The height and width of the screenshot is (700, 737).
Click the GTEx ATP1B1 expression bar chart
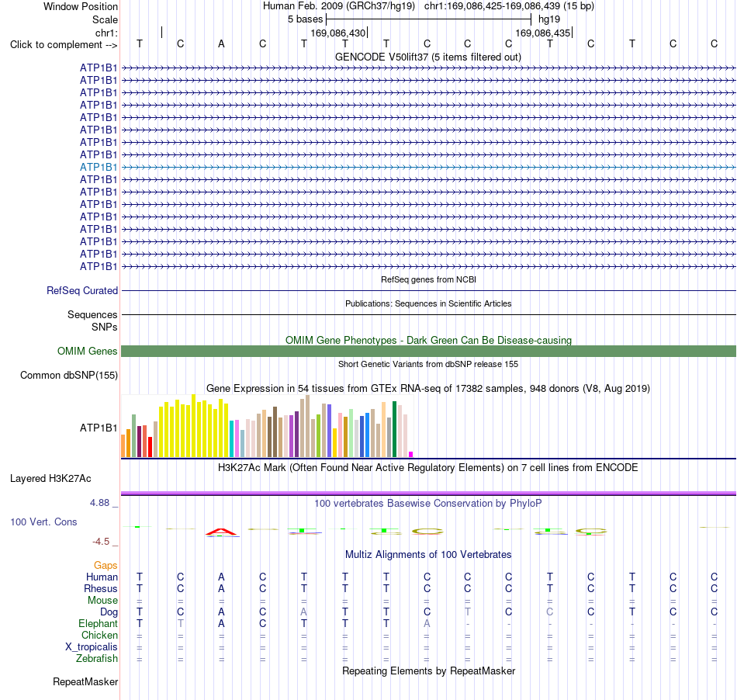coord(268,426)
